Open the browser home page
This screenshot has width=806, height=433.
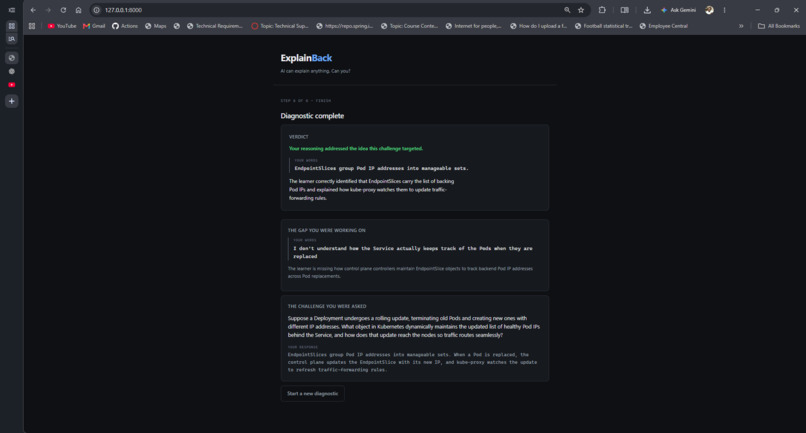(78, 10)
